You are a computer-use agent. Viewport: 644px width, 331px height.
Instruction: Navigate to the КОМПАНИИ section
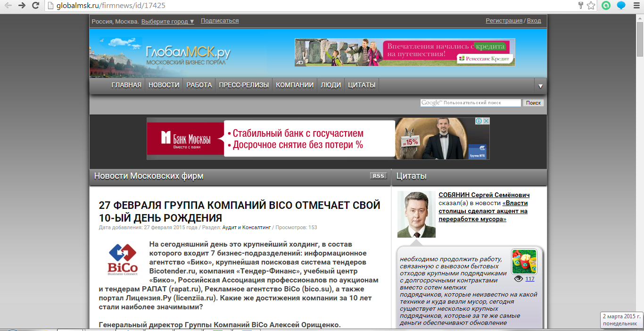click(x=295, y=85)
